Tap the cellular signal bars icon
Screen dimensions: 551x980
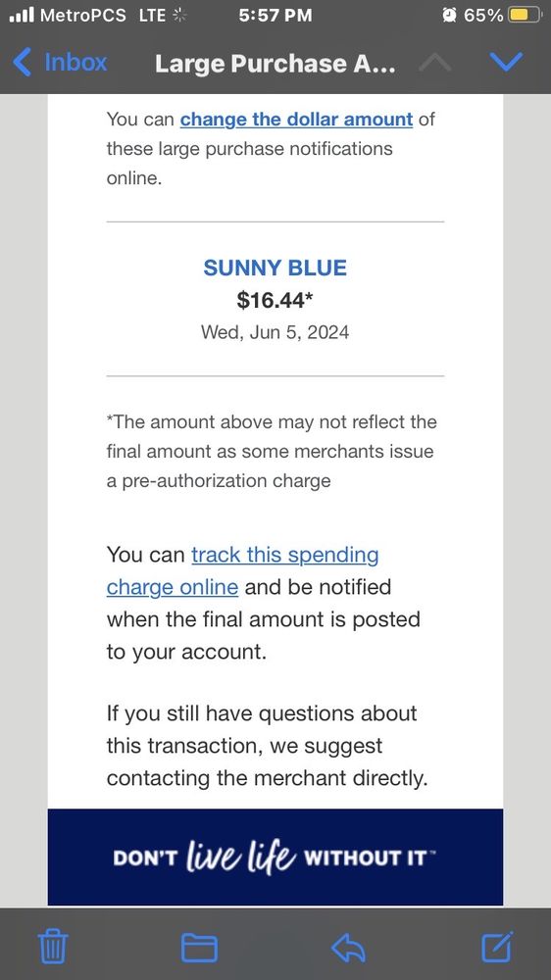coord(22,15)
